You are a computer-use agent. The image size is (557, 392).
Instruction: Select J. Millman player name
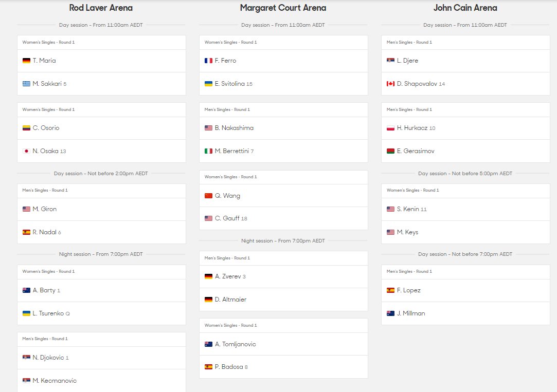click(411, 313)
